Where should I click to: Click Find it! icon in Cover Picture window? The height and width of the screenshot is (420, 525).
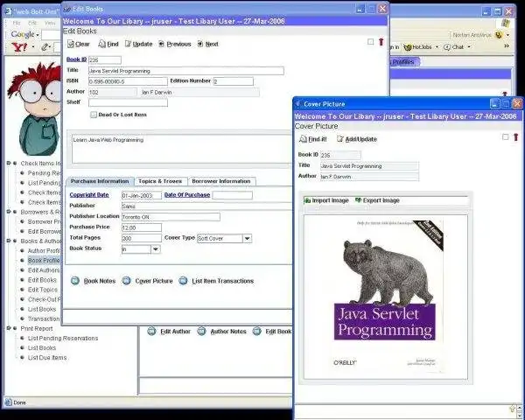[303, 138]
